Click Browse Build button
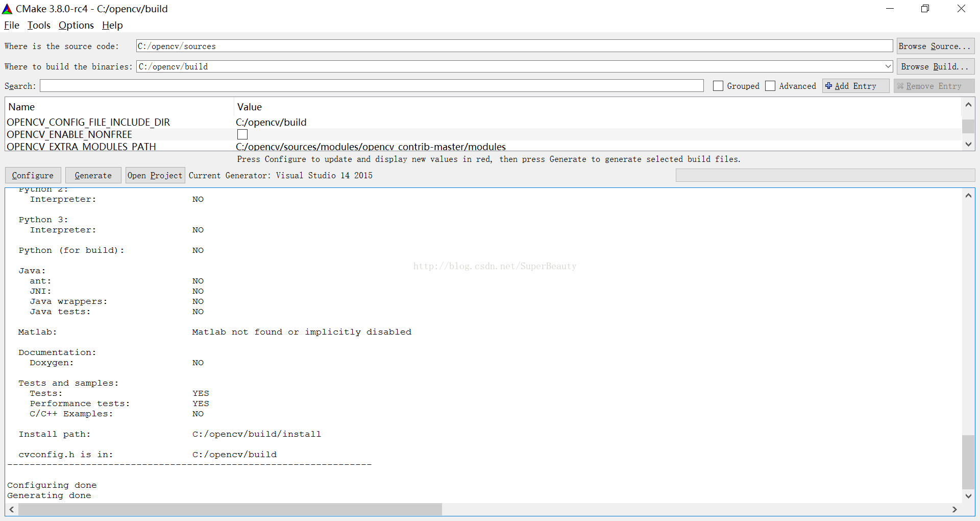This screenshot has height=521, width=980. pyautogui.click(x=935, y=66)
